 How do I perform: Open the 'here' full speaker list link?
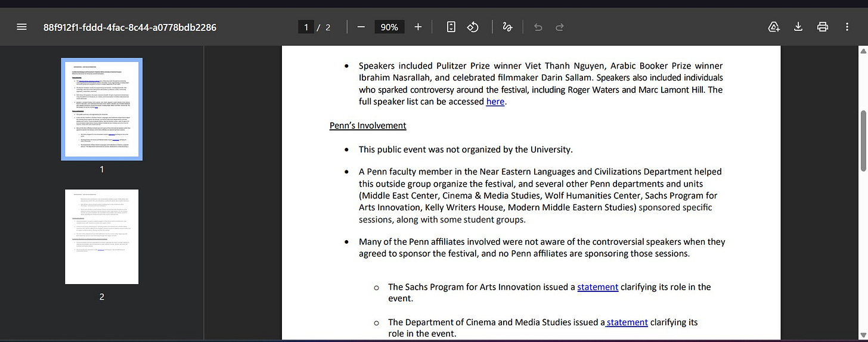point(495,102)
